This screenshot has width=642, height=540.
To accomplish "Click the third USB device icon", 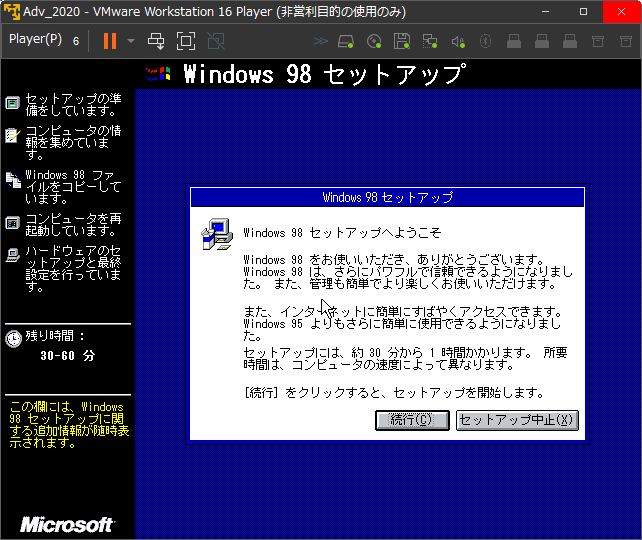I will (570, 41).
